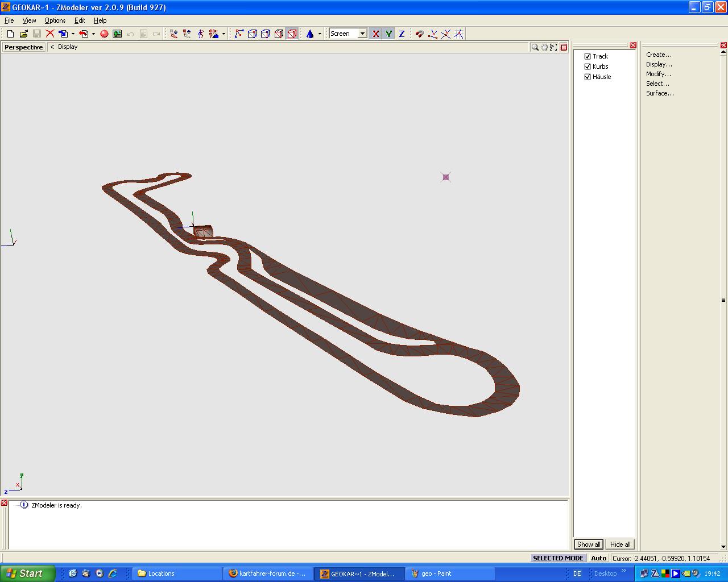Click the pan hand icon in viewport
This screenshot has height=582, width=728.
pyautogui.click(x=544, y=47)
